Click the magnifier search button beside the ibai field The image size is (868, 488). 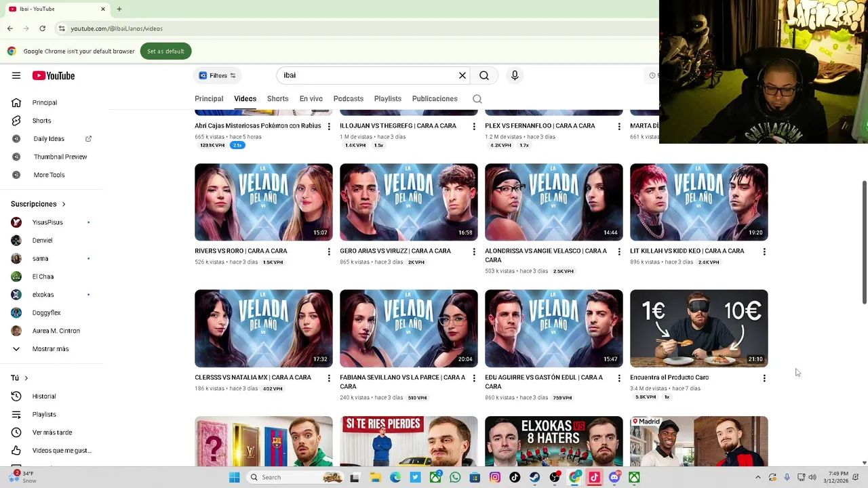click(x=484, y=75)
